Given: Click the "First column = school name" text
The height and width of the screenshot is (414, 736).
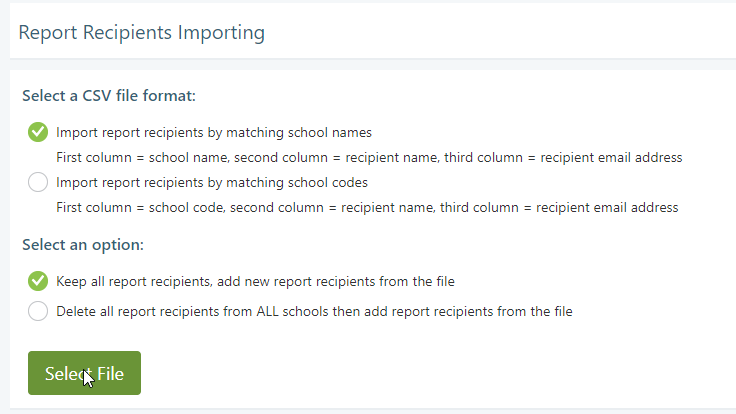Looking at the screenshot, I should coord(141,158).
